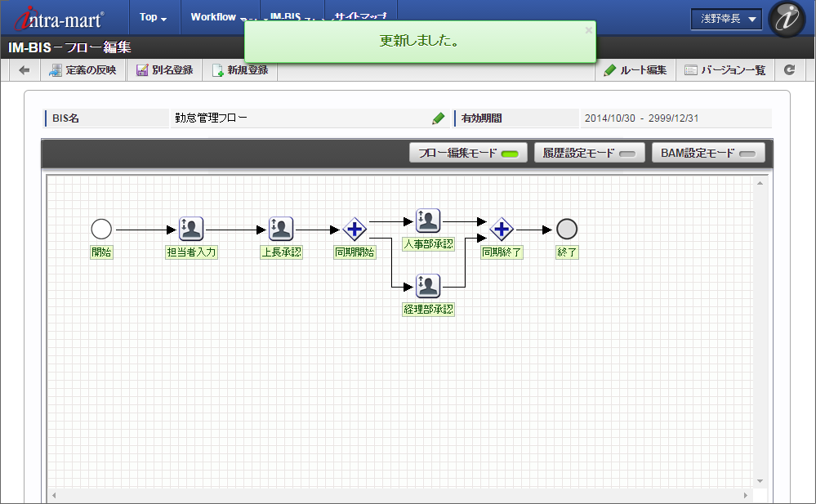Click the BIS名 field label
The image size is (816, 504).
[65, 118]
